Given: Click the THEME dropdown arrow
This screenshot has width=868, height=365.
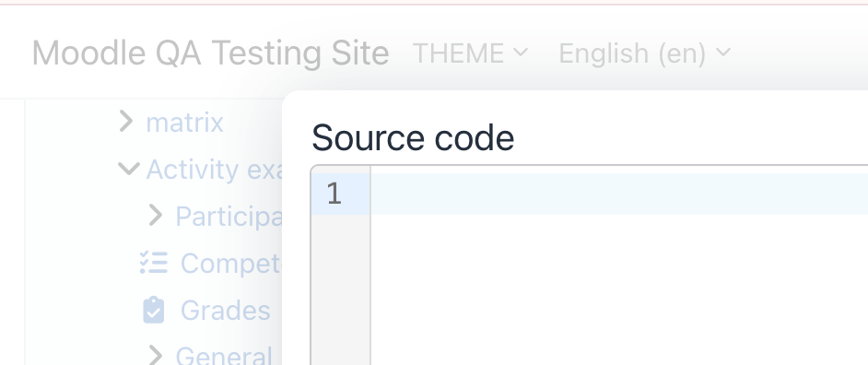Looking at the screenshot, I should coord(521,52).
